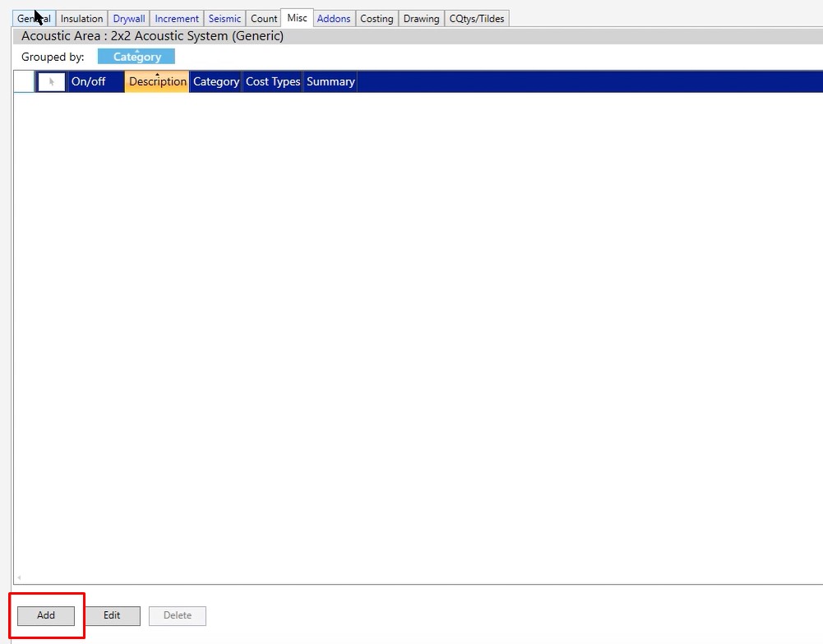The height and width of the screenshot is (644, 823).
Task: Click the Summary column header
Action: point(331,81)
